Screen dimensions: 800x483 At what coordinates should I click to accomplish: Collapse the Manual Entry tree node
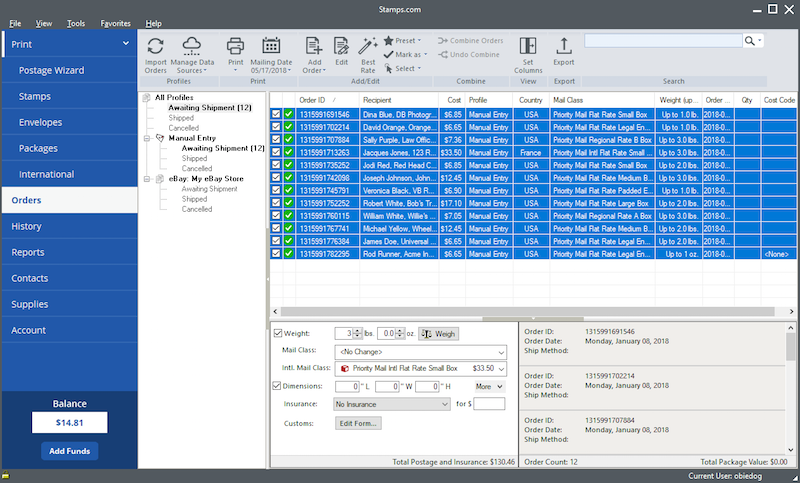(147, 138)
